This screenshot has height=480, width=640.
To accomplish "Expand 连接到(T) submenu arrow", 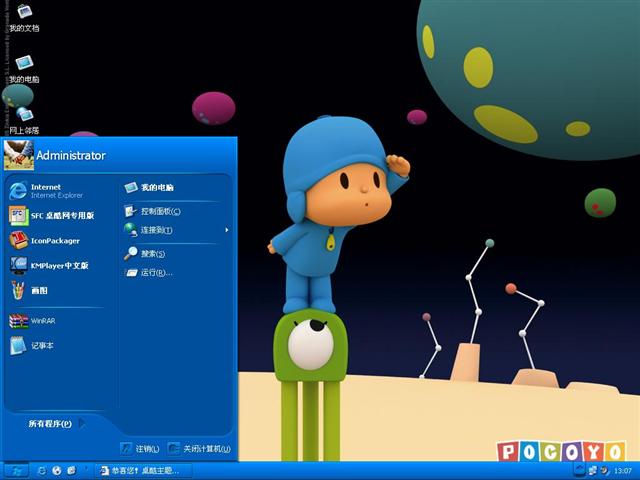I will pos(227,230).
